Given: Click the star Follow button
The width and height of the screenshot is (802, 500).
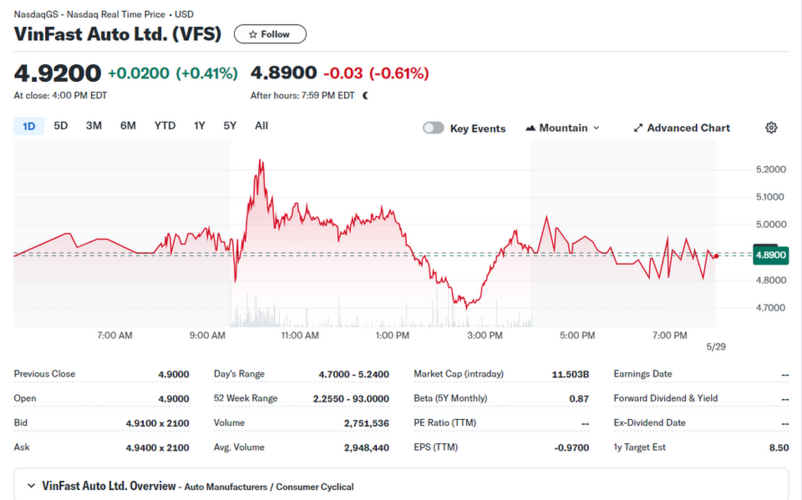Looking at the screenshot, I should (x=270, y=34).
